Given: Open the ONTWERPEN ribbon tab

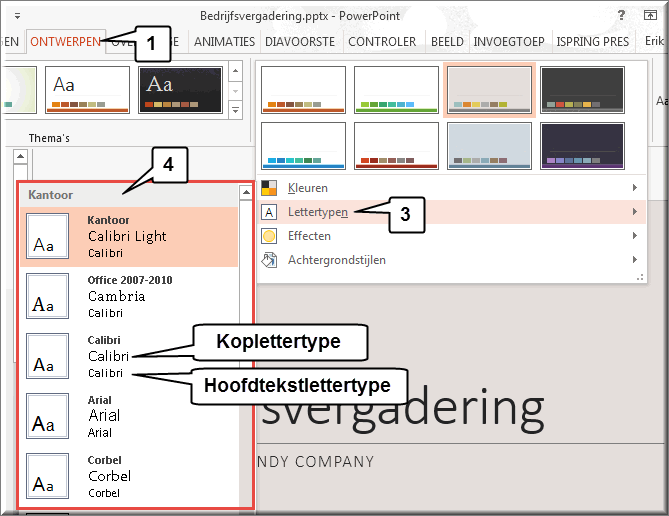Looking at the screenshot, I should 66,42.
